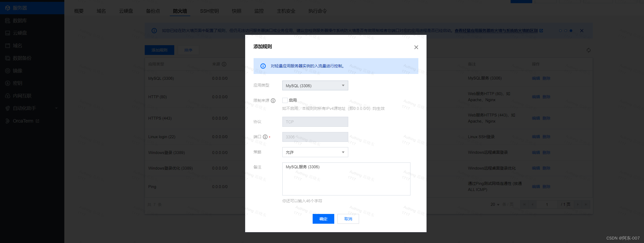644x243 pixels.
Task: Cancel the dialog with 取消 button
Action: pos(348,219)
